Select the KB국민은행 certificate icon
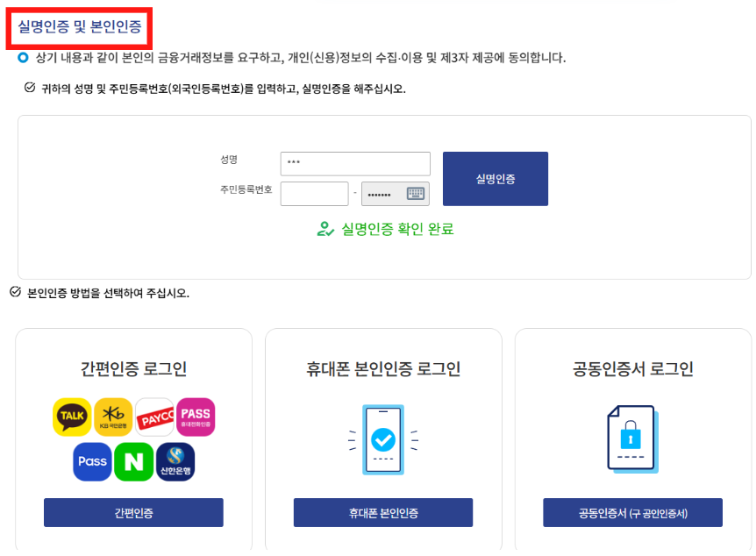The width and height of the screenshot is (756, 556). (x=112, y=417)
